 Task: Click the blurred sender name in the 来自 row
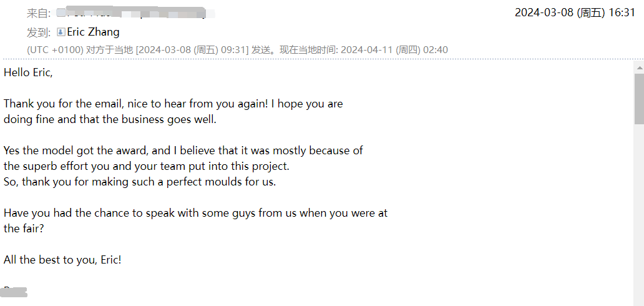[x=141, y=13]
